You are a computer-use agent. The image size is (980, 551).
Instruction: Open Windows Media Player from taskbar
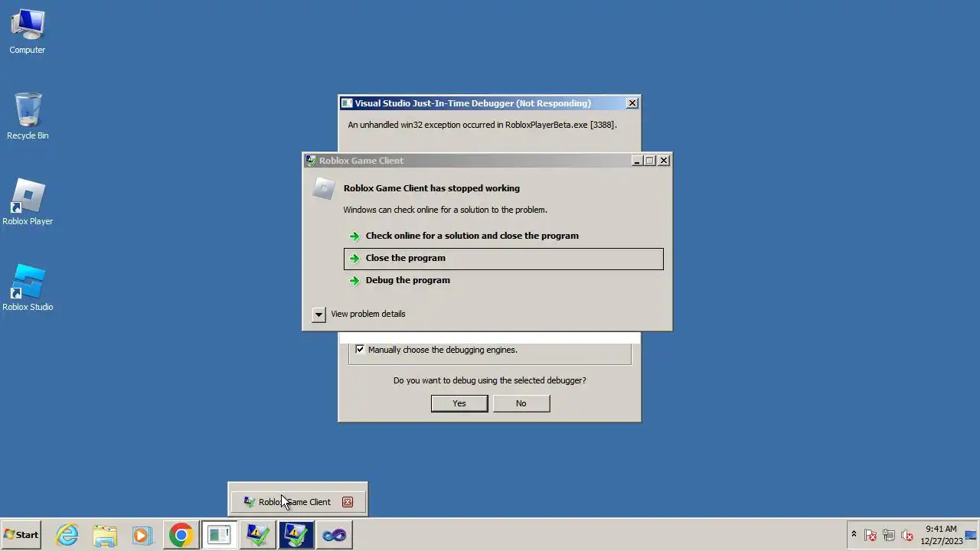142,535
